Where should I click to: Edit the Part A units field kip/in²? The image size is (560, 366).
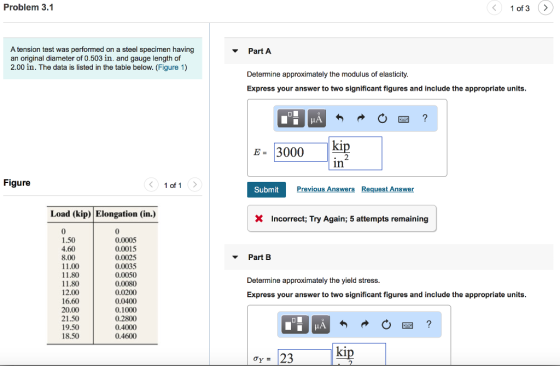[355, 153]
